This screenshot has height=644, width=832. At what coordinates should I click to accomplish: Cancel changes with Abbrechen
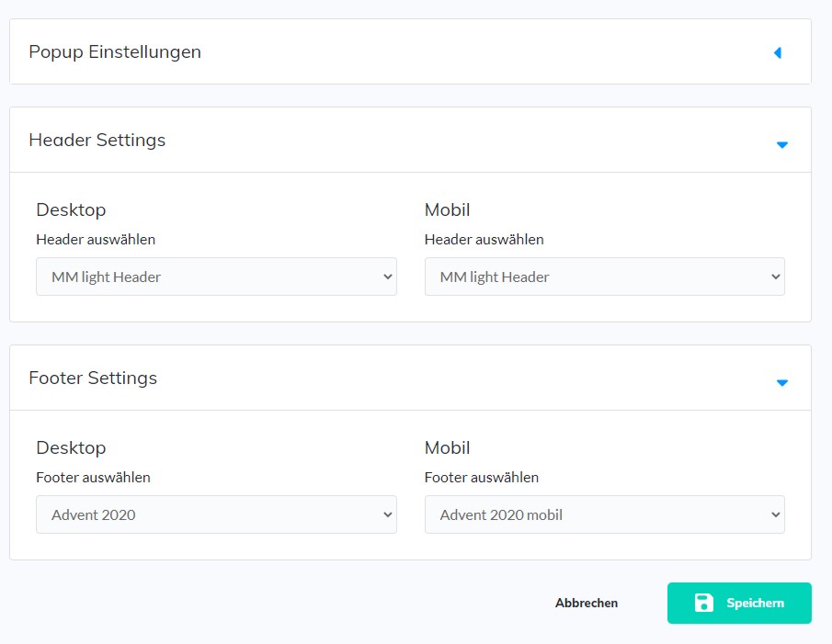pyautogui.click(x=587, y=603)
